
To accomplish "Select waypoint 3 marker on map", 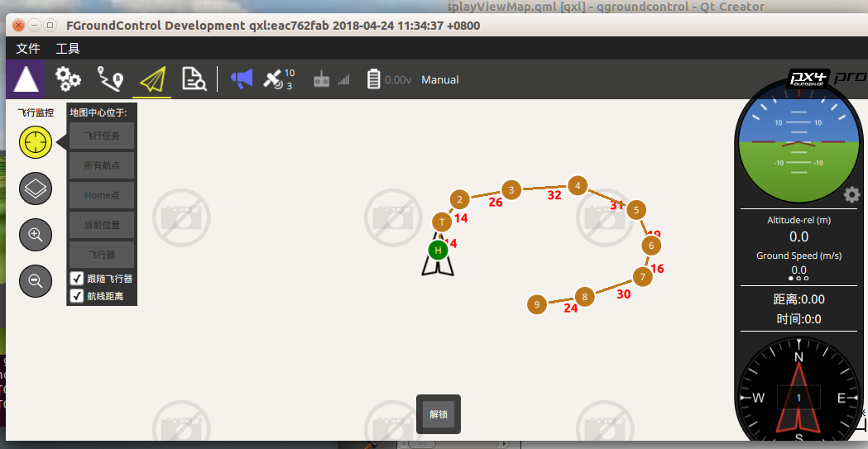I will pyautogui.click(x=511, y=190).
